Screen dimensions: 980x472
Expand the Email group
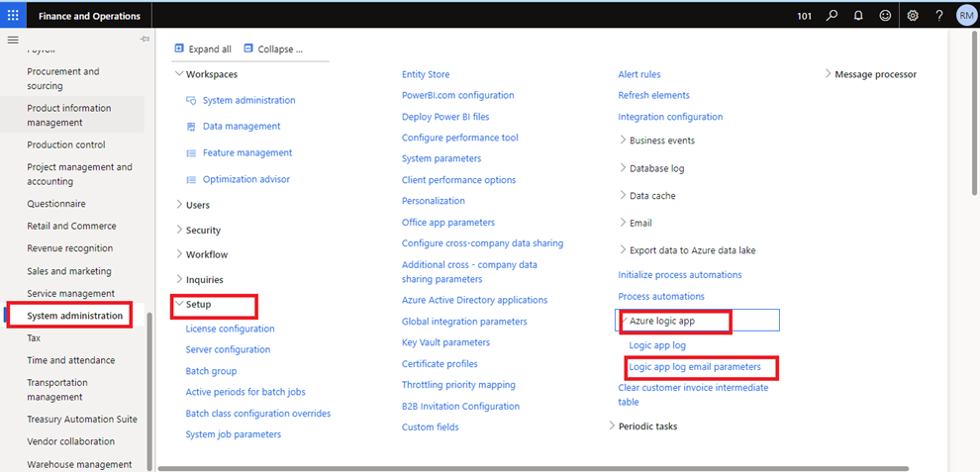pyautogui.click(x=623, y=223)
